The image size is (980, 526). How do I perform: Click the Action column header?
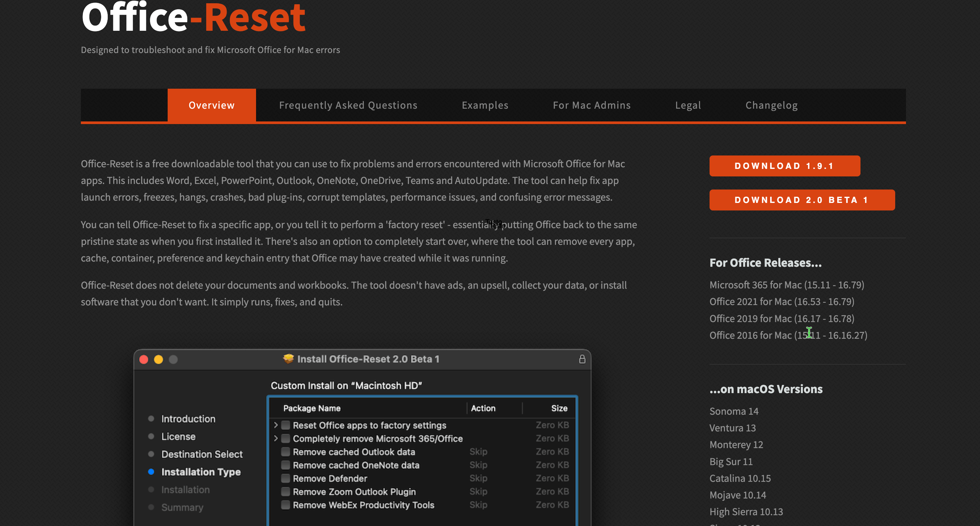[x=483, y=408]
